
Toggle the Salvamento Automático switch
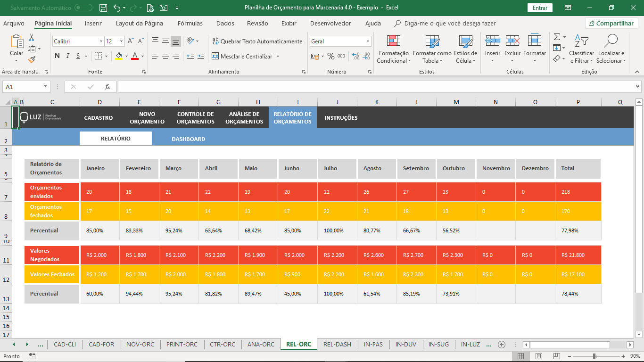(x=83, y=8)
